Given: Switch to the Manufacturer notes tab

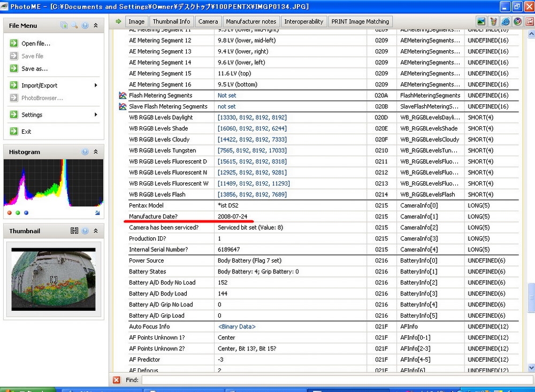Looking at the screenshot, I should click(251, 21).
